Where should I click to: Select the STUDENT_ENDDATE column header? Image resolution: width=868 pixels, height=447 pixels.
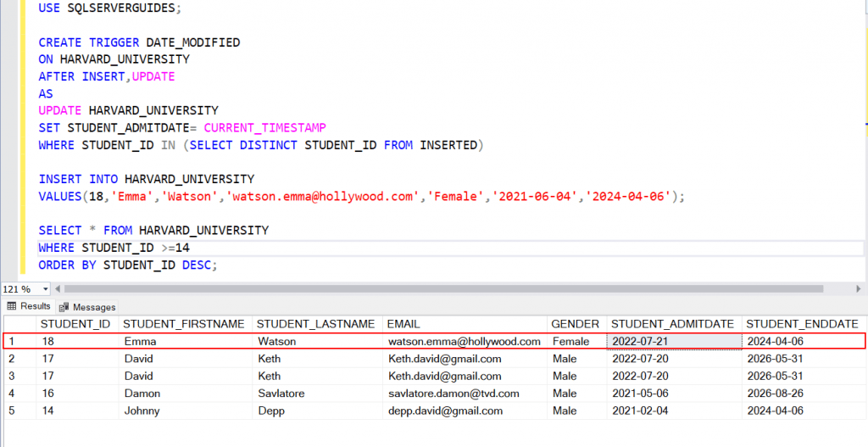802,324
